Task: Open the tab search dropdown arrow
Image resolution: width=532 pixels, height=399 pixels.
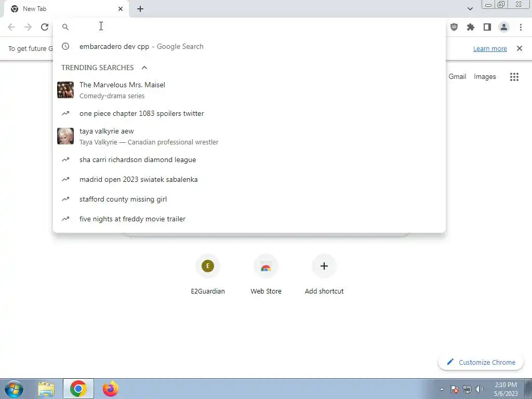Action: pyautogui.click(x=470, y=9)
